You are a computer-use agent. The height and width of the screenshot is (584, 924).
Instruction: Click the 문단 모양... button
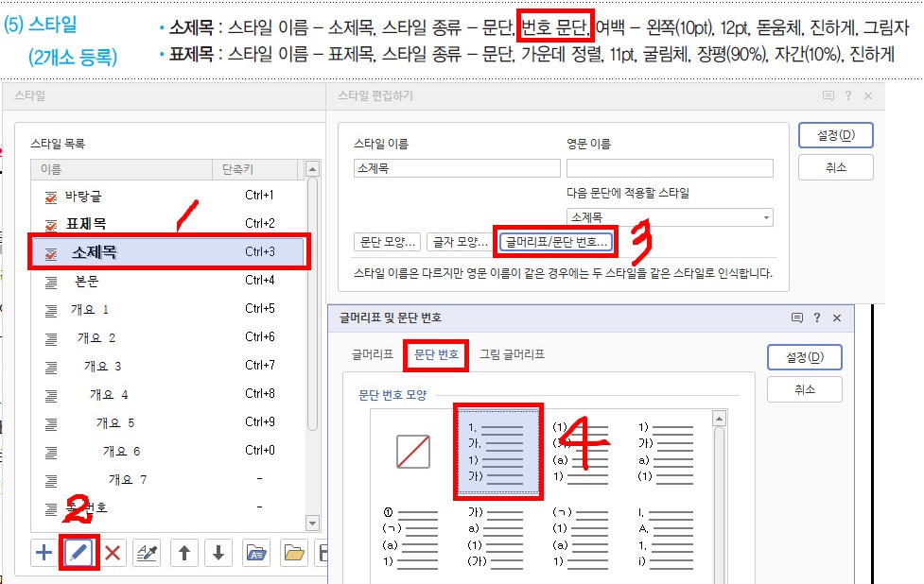tap(388, 242)
